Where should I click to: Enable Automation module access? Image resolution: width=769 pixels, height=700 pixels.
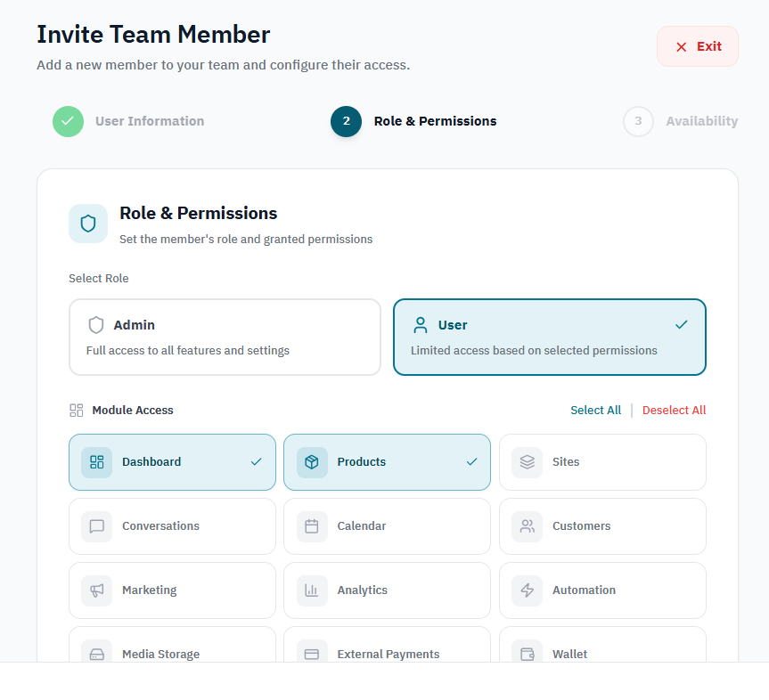[x=602, y=590]
